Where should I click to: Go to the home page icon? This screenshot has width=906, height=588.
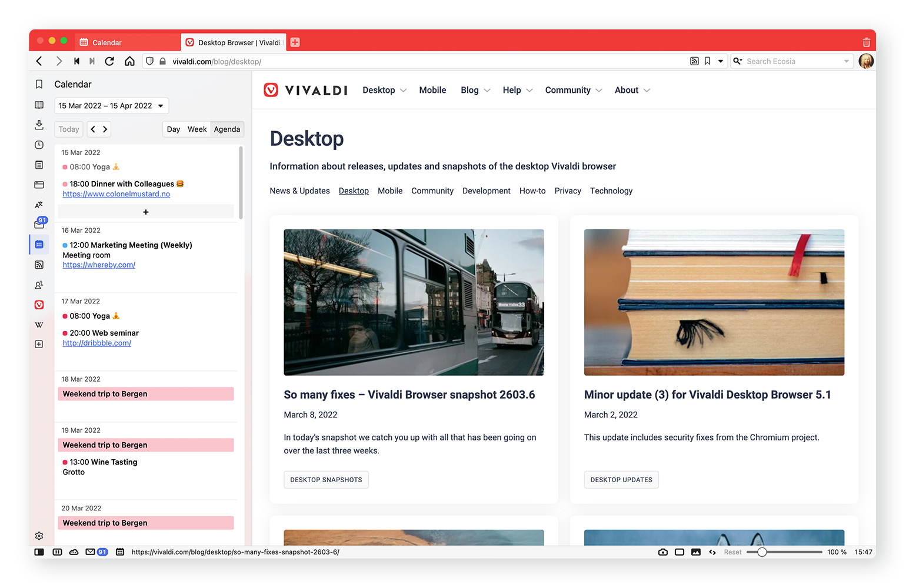click(129, 61)
